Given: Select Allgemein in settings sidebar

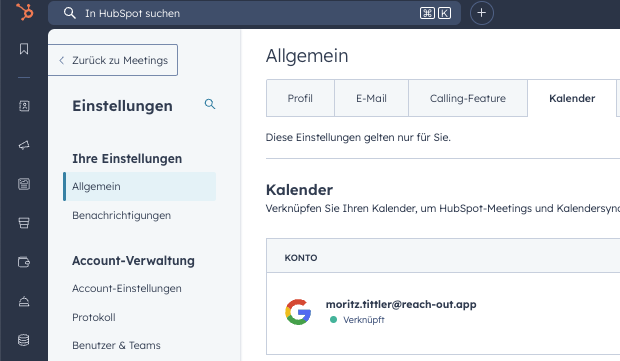Looking at the screenshot, I should click(x=140, y=186).
